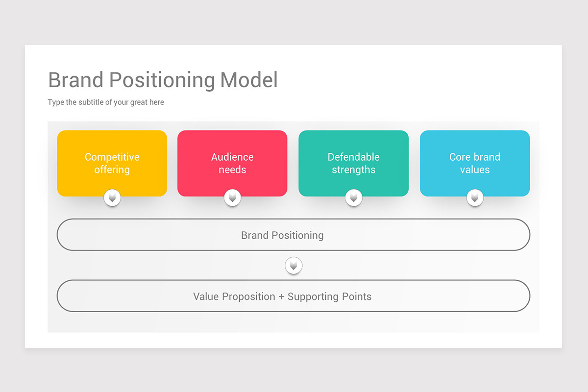Click the arrow icon under Competitive offering card
The height and width of the screenshot is (392, 588).
coord(112,198)
